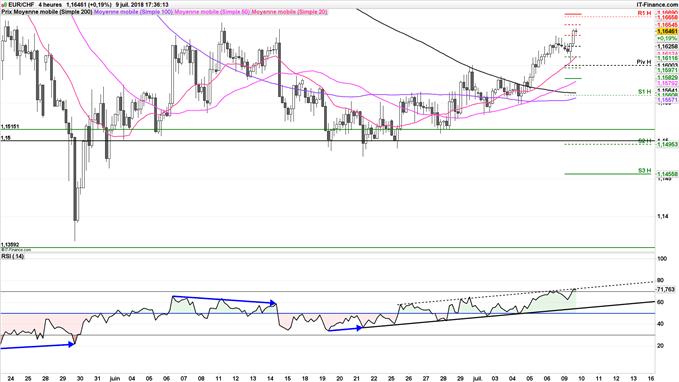Click the 1,15829 green price tag

click(667, 78)
